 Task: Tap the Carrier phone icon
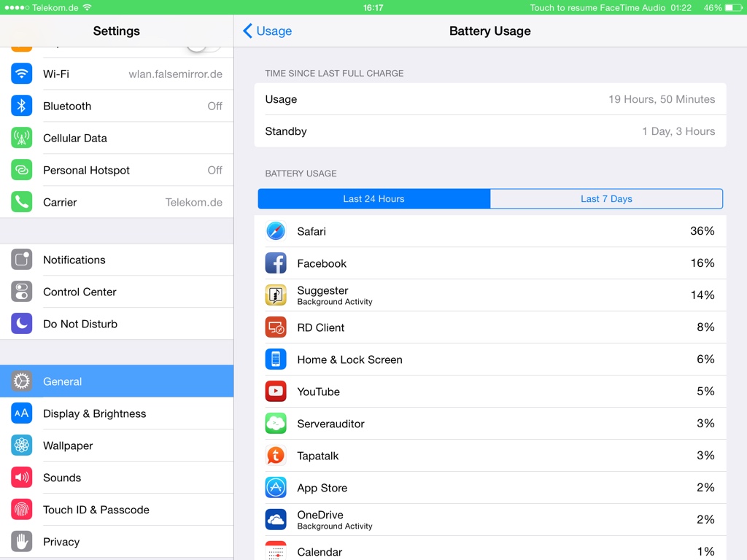(x=21, y=202)
